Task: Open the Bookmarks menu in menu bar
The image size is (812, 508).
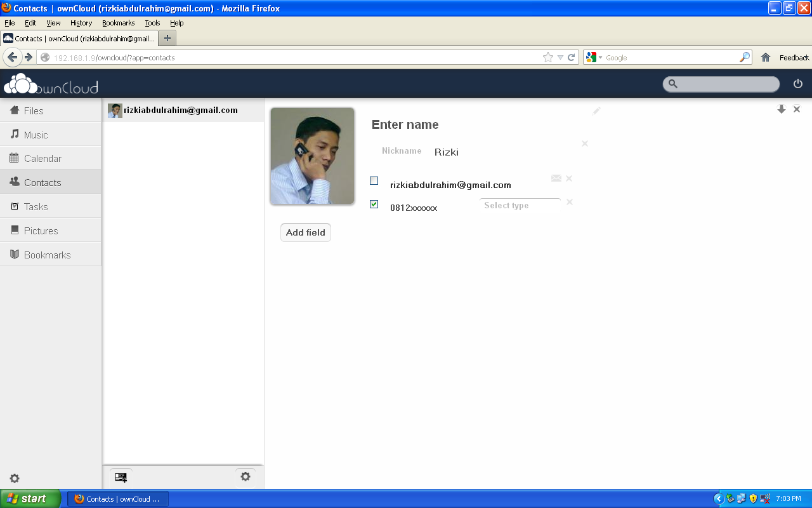Action: click(x=119, y=23)
